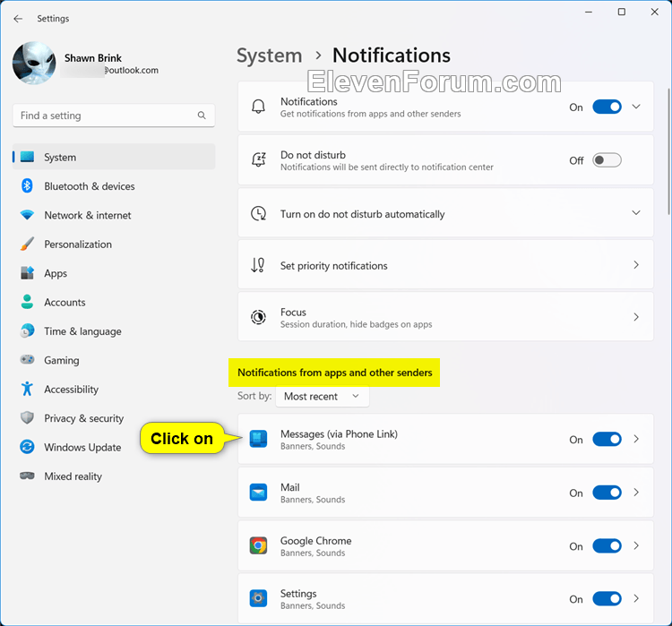Click the Personalization paintbrush icon
This screenshot has width=672, height=626.
click(27, 244)
